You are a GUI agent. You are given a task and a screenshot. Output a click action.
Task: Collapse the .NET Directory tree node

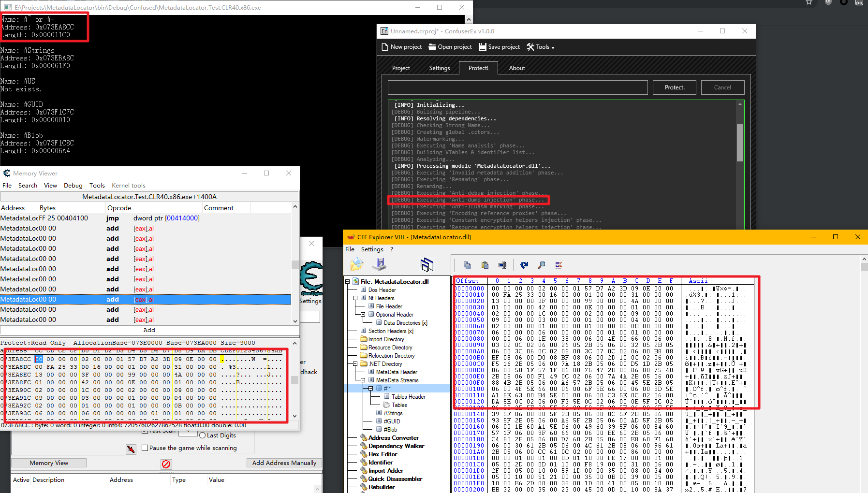(355, 364)
